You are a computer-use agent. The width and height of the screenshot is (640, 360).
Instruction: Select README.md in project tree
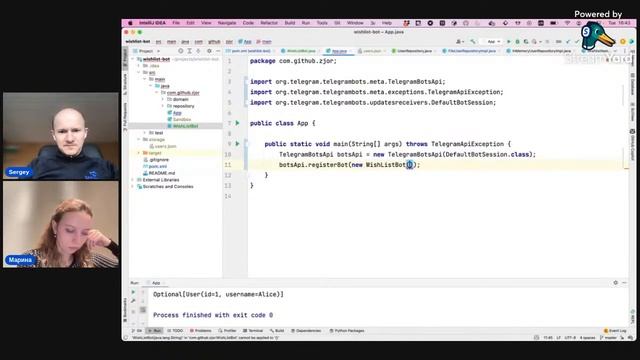[x=162, y=173]
